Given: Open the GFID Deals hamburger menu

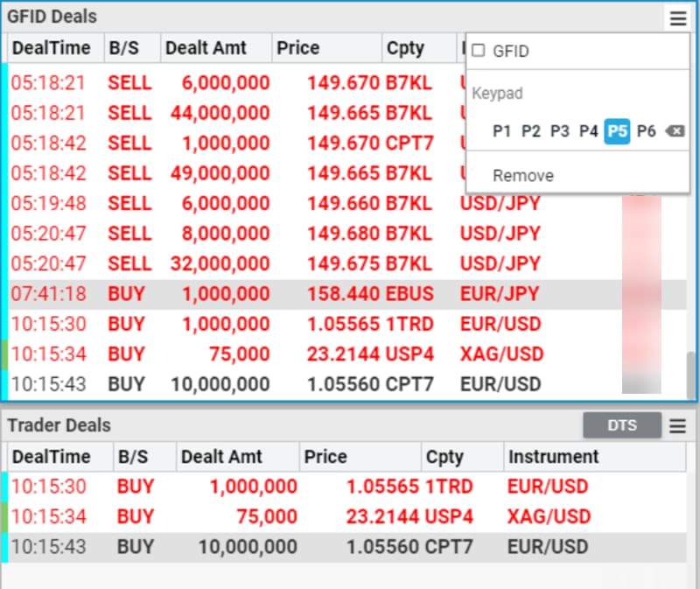Looking at the screenshot, I should (x=677, y=18).
